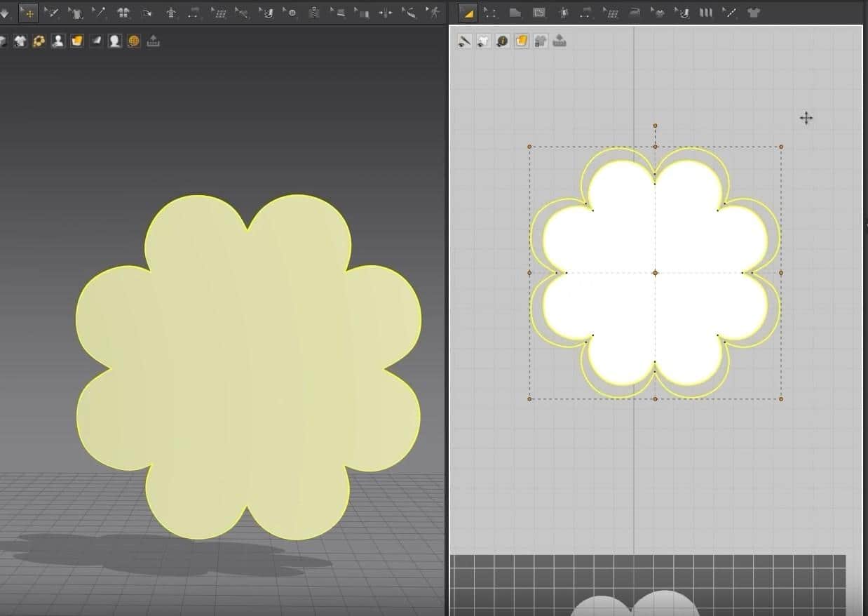The image size is (868, 616).
Task: Toggle the yellow render style icon in the 2D view
Action: (x=522, y=41)
